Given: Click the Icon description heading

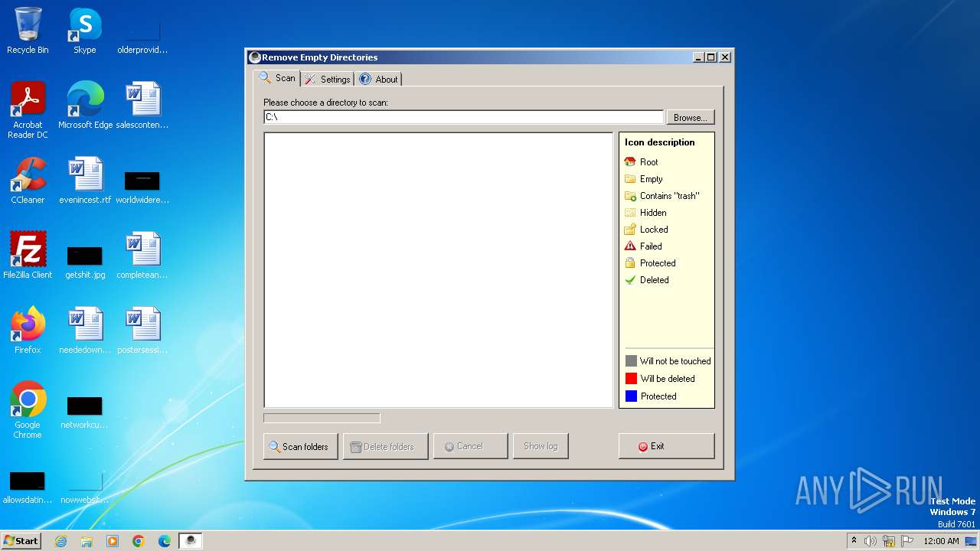Looking at the screenshot, I should click(659, 142).
